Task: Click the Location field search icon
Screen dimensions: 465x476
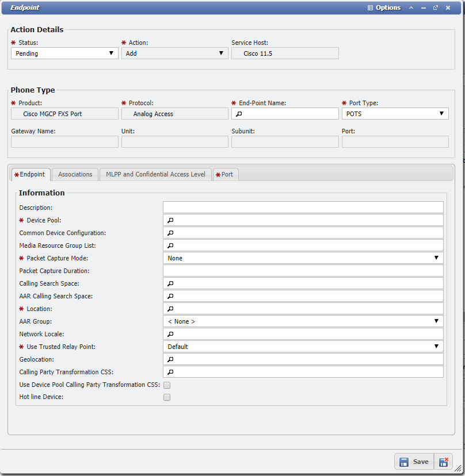Action: pyautogui.click(x=170, y=309)
